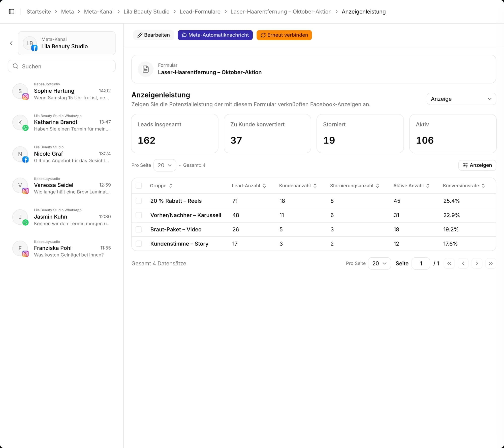The height and width of the screenshot is (448, 504).
Task: Open the top Pro Seite 20 dropdown
Action: coord(165,165)
